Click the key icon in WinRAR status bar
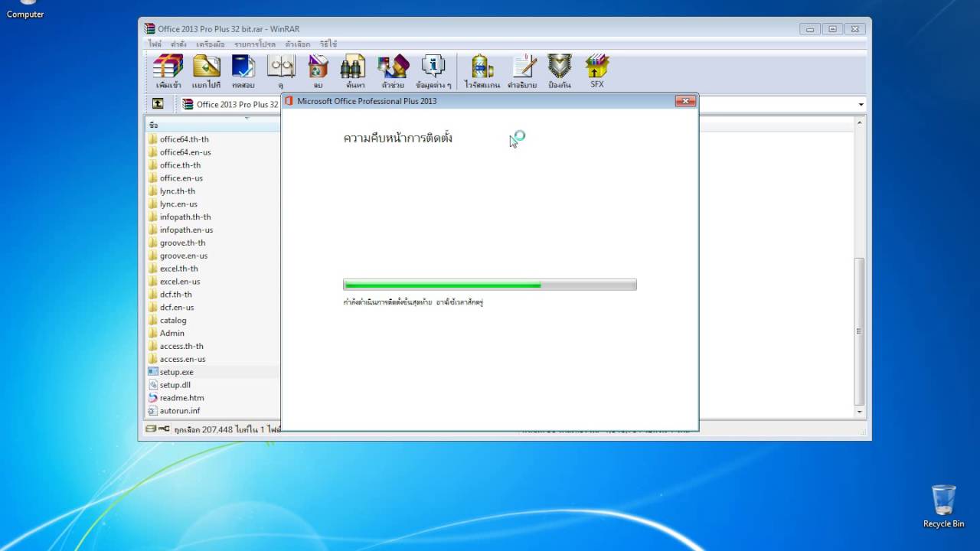The image size is (980, 551). (x=164, y=429)
